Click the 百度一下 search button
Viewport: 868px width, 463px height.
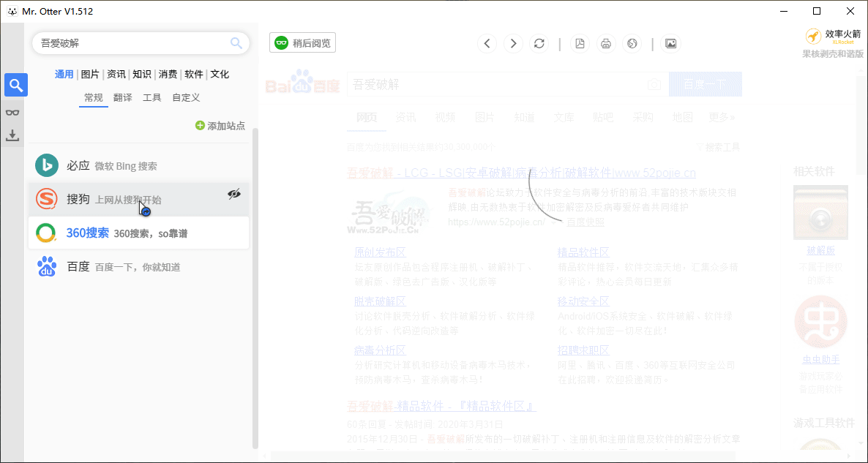point(706,84)
